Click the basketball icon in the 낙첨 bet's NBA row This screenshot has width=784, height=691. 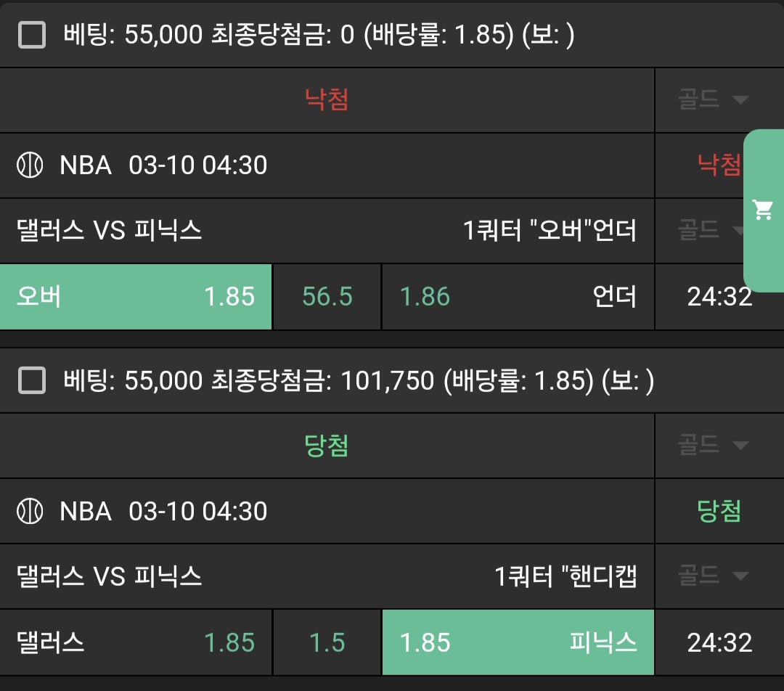[x=30, y=165]
